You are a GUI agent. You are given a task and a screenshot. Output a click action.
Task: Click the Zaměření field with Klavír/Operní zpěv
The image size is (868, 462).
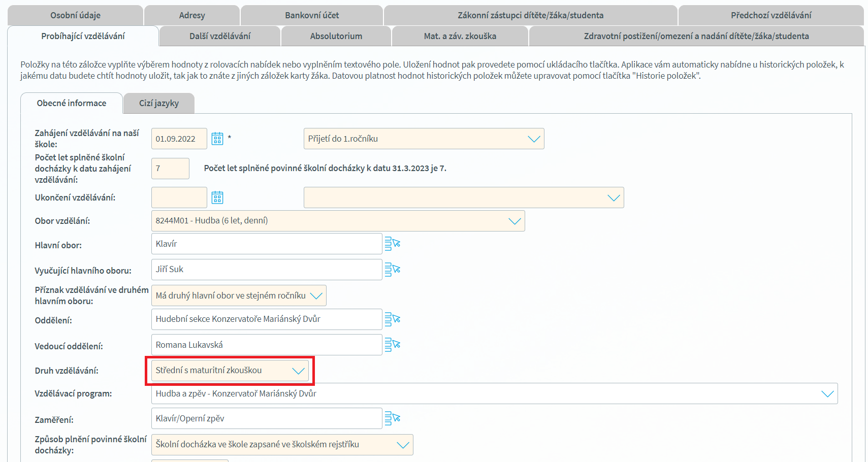(x=267, y=418)
